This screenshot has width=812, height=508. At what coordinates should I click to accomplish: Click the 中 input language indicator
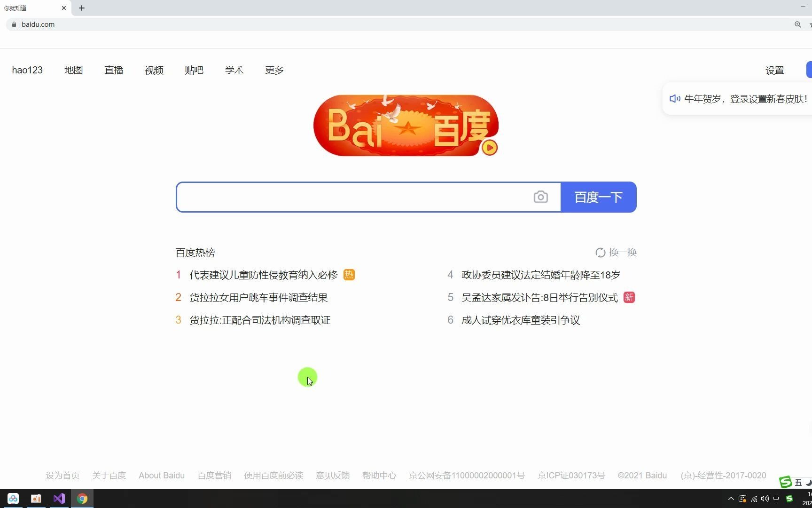(776, 499)
